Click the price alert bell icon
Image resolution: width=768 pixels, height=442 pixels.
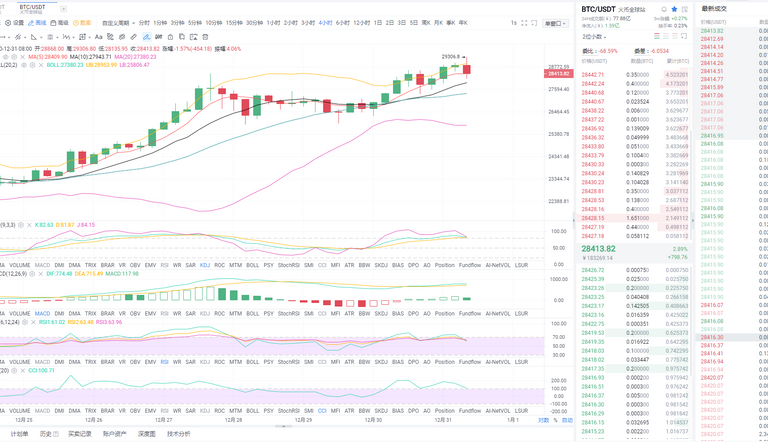point(664,9)
